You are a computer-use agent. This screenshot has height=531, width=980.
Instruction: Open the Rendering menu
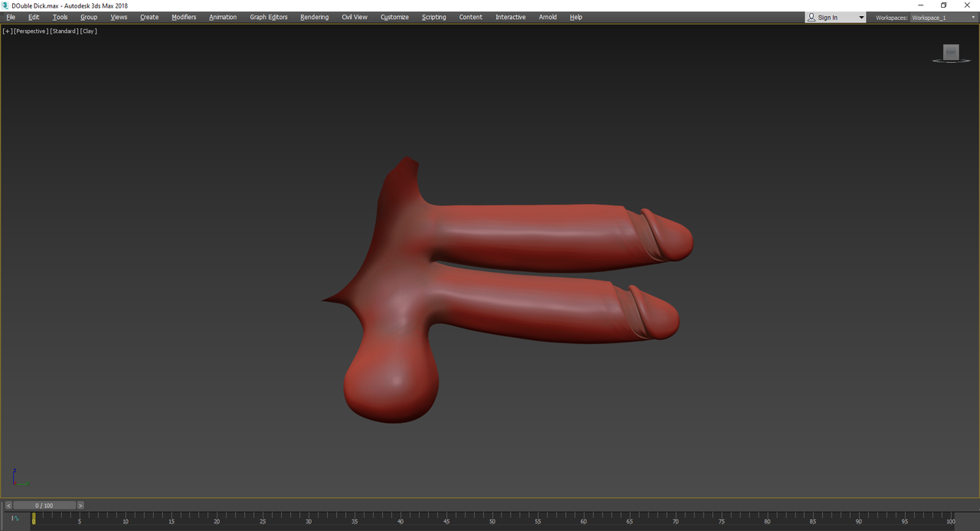[x=314, y=17]
